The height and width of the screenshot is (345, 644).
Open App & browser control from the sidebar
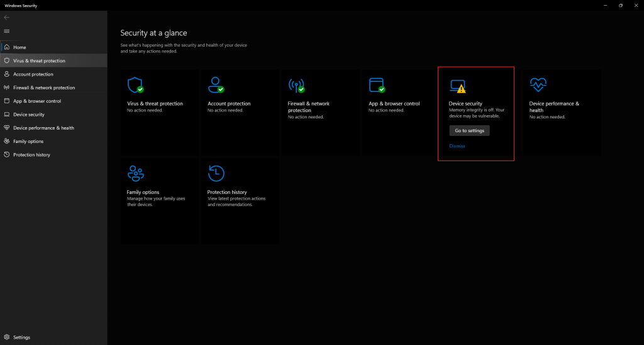(x=54, y=101)
